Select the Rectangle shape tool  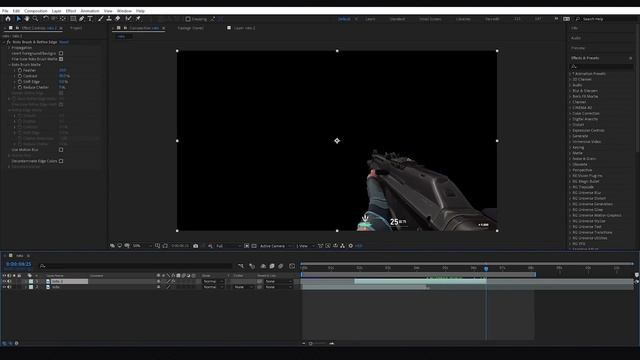click(73, 19)
